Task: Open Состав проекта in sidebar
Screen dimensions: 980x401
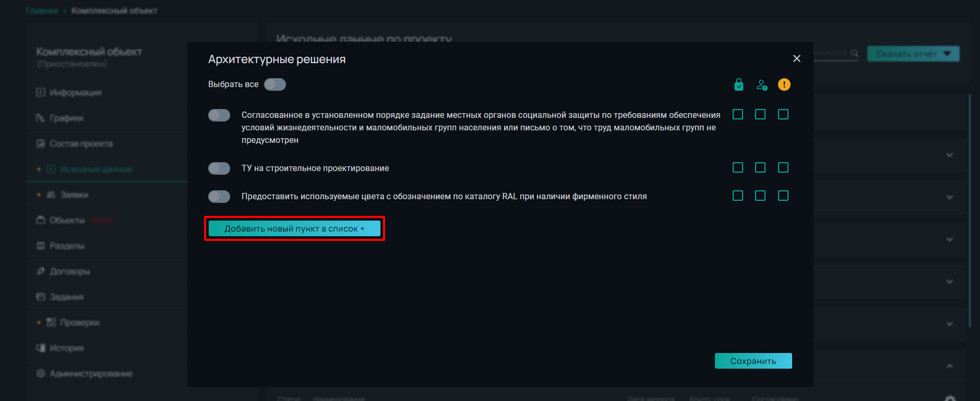Action: pyautogui.click(x=81, y=144)
